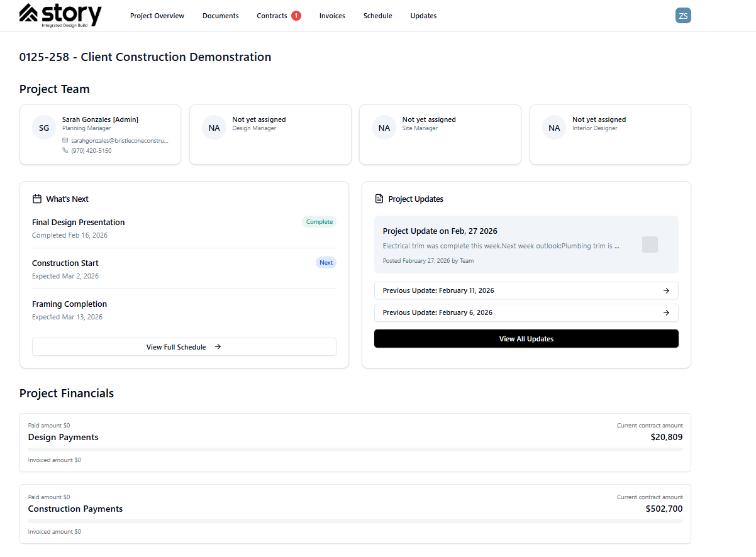Open the Contracts tab
756x557 pixels.
point(272,16)
